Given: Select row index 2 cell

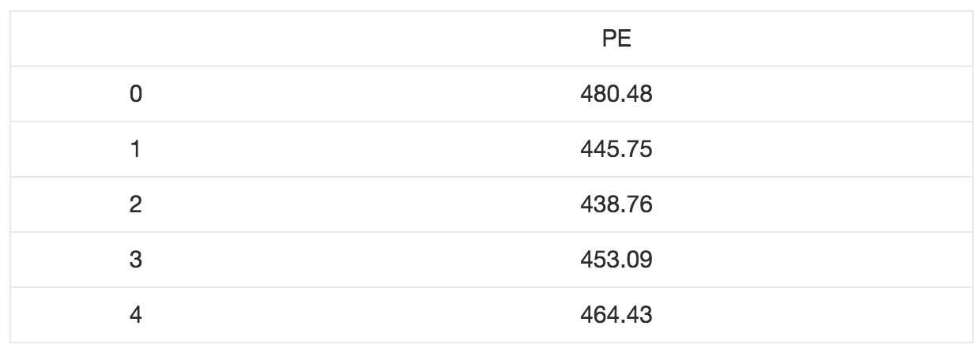Looking at the screenshot, I should (x=135, y=205).
